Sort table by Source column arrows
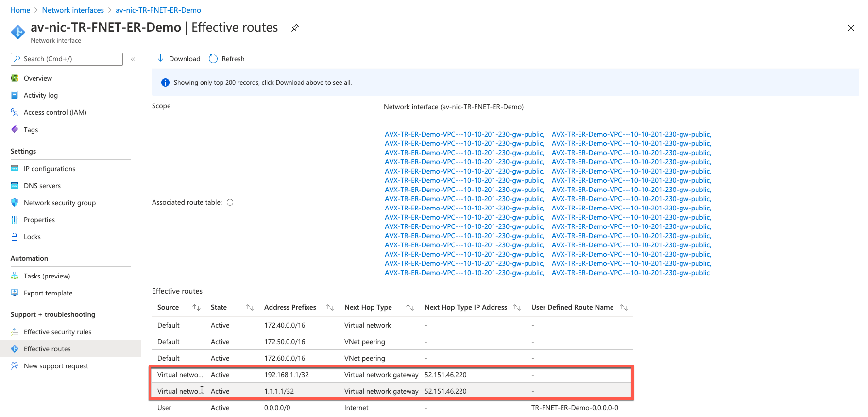Viewport: 868px width, 417px height. click(x=196, y=307)
